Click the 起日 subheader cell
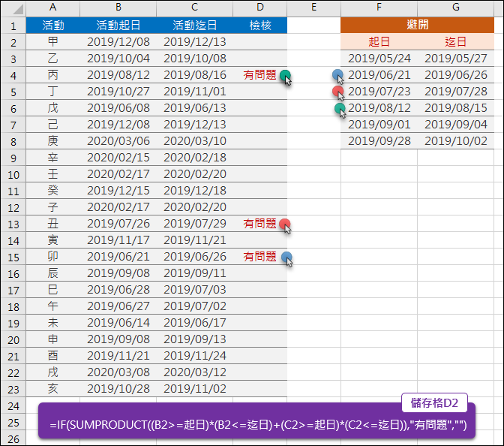Viewport: 504px width, 446px height. click(379, 42)
